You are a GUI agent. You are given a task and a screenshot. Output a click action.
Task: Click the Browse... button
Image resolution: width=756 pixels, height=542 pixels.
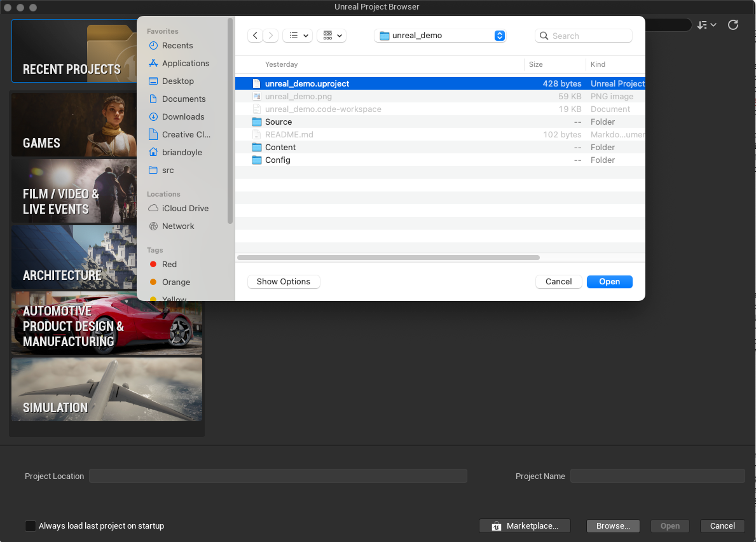point(614,525)
